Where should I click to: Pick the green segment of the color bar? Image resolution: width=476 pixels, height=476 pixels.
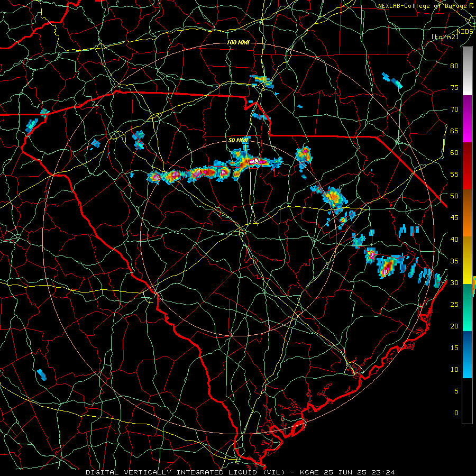click(467, 307)
